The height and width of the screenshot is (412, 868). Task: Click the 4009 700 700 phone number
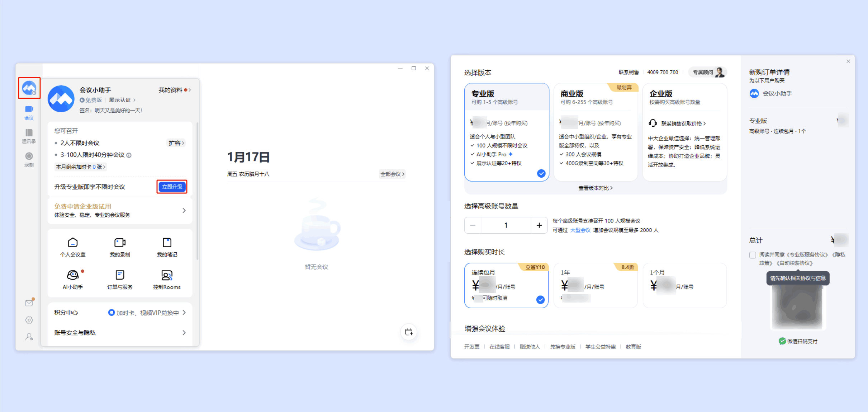(x=663, y=72)
